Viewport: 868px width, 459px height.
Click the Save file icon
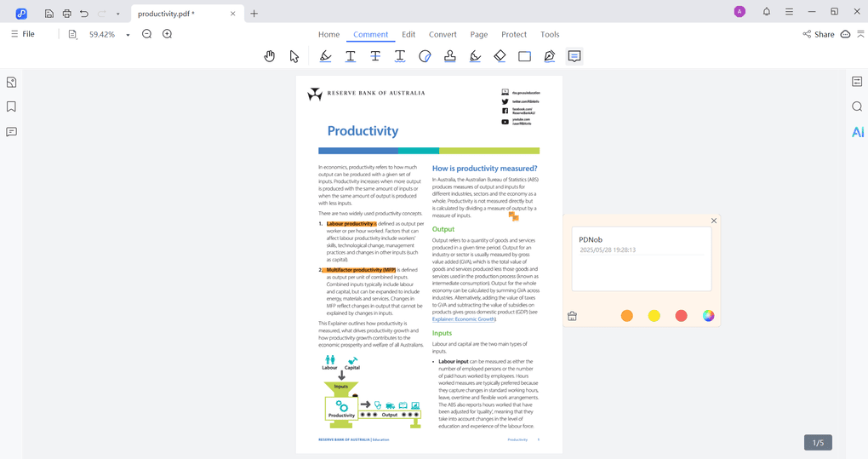click(x=49, y=14)
